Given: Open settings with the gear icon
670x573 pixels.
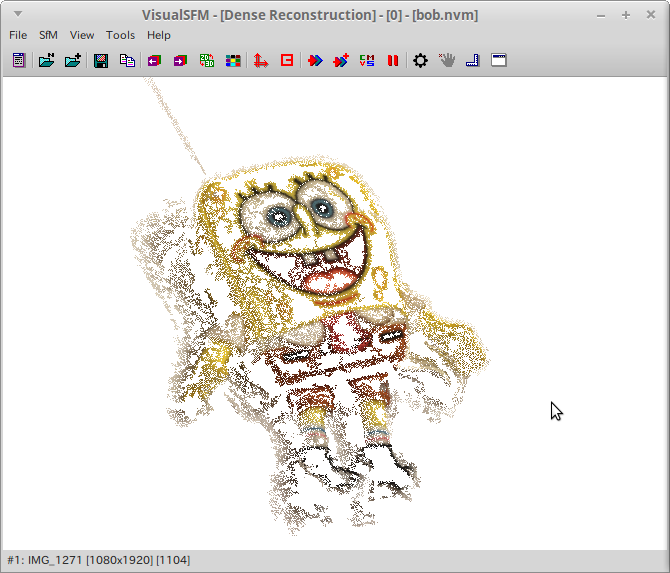Looking at the screenshot, I should click(420, 60).
